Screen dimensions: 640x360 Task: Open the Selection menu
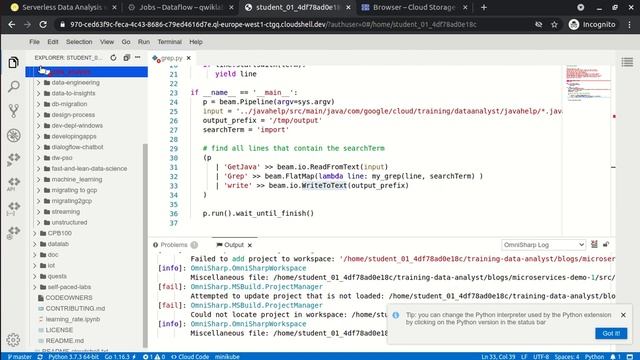coord(79,42)
